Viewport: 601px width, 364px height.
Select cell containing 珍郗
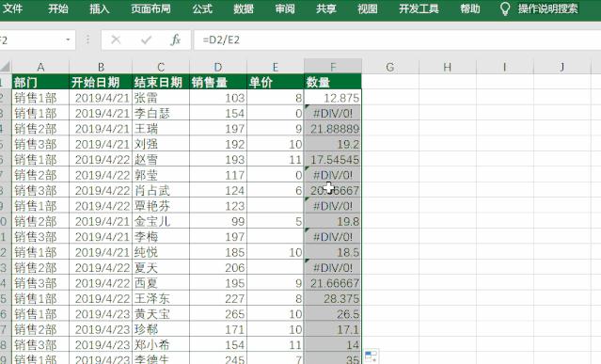pos(161,329)
